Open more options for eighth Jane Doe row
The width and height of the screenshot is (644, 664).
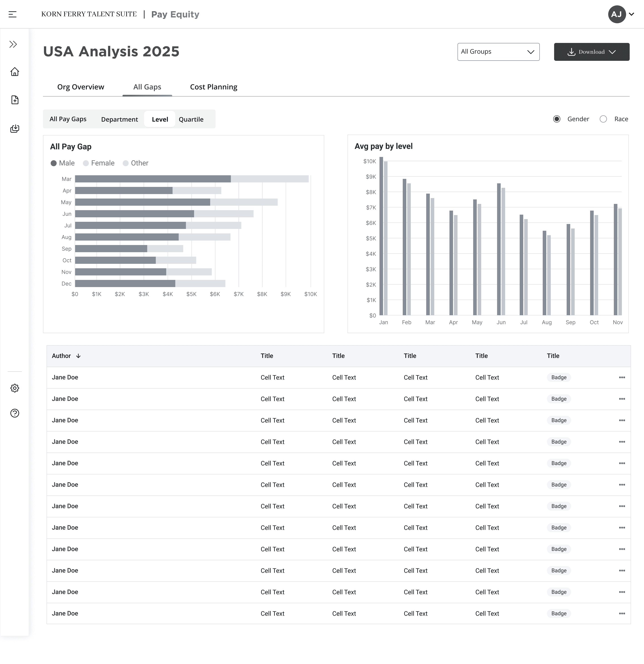click(x=622, y=528)
